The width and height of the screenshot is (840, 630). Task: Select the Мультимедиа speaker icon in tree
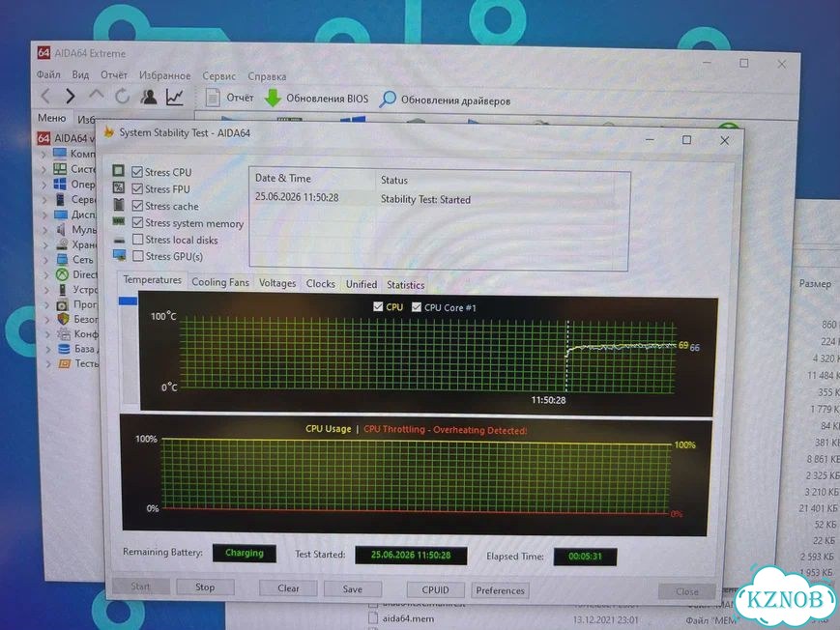[62, 229]
